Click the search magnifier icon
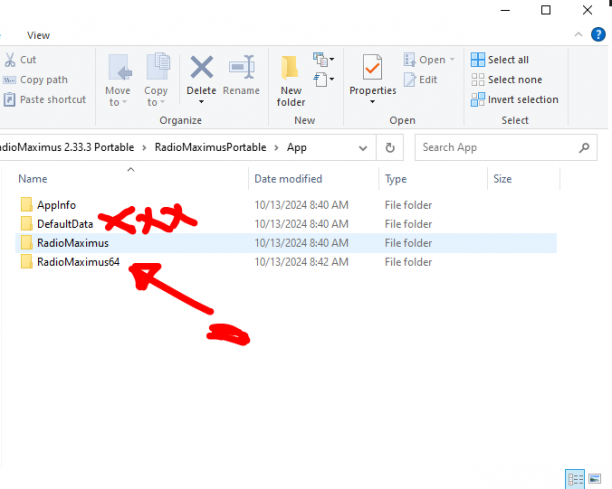Screen dimensions: 612x489 (x=584, y=148)
